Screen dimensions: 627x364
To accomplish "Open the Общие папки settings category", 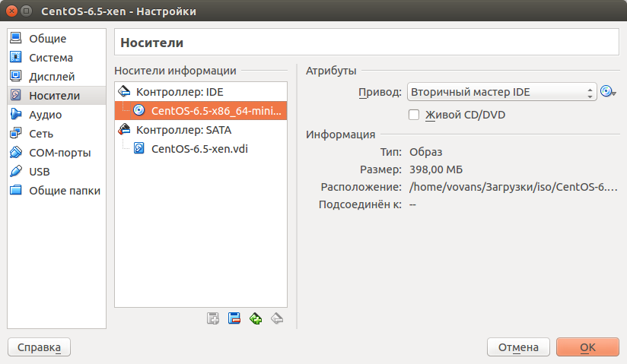I will (56, 191).
